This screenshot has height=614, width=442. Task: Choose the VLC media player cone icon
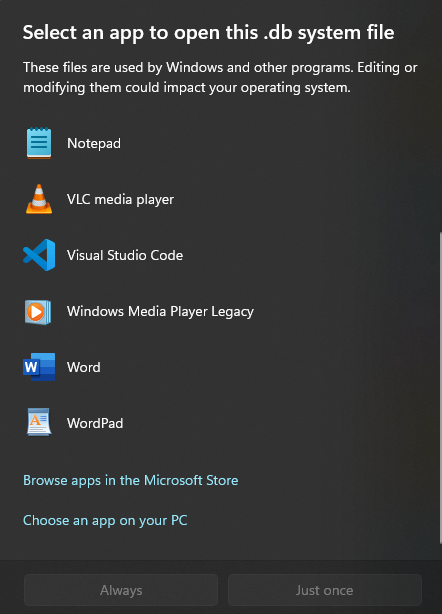coord(39,199)
